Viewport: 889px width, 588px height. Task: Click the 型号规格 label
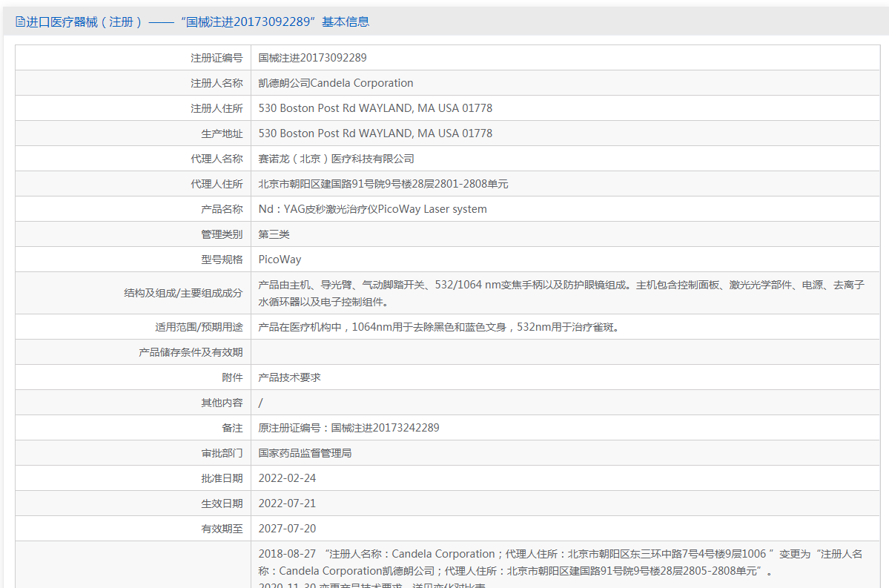click(222, 260)
